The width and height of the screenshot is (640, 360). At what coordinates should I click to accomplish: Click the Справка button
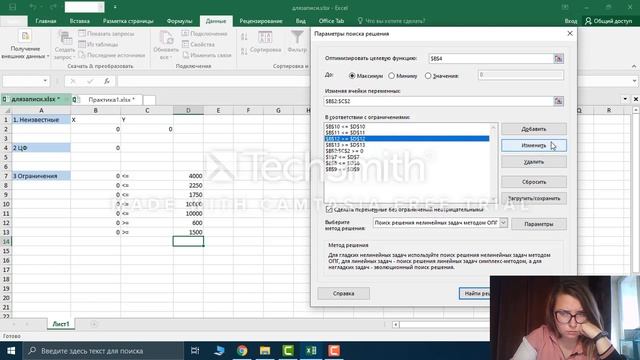343,293
